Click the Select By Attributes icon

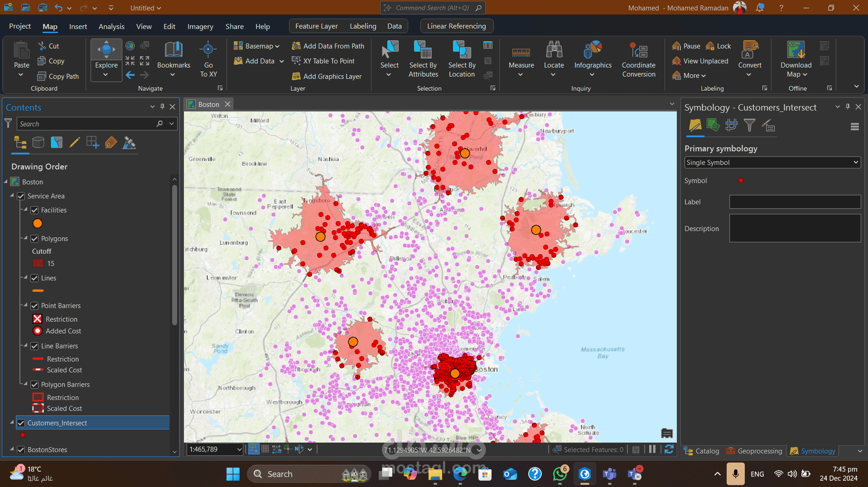[x=423, y=50]
